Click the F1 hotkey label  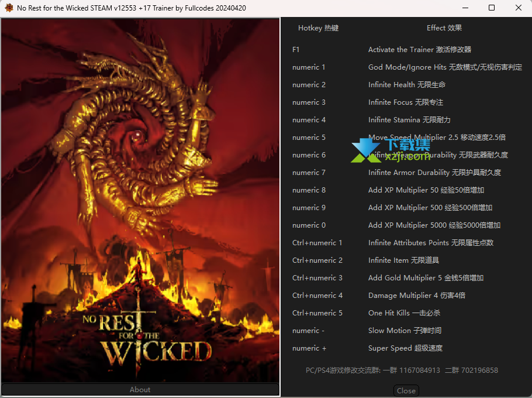coord(296,50)
